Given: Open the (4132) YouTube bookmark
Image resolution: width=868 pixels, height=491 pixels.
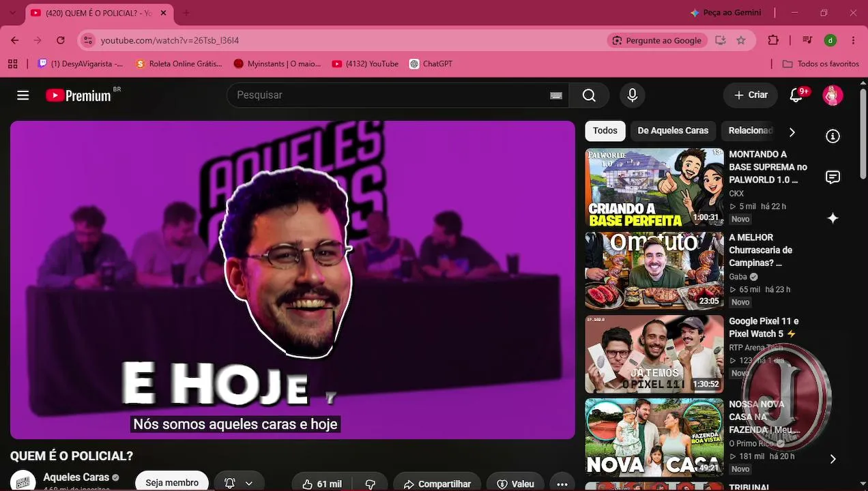Looking at the screenshot, I should 365,64.
